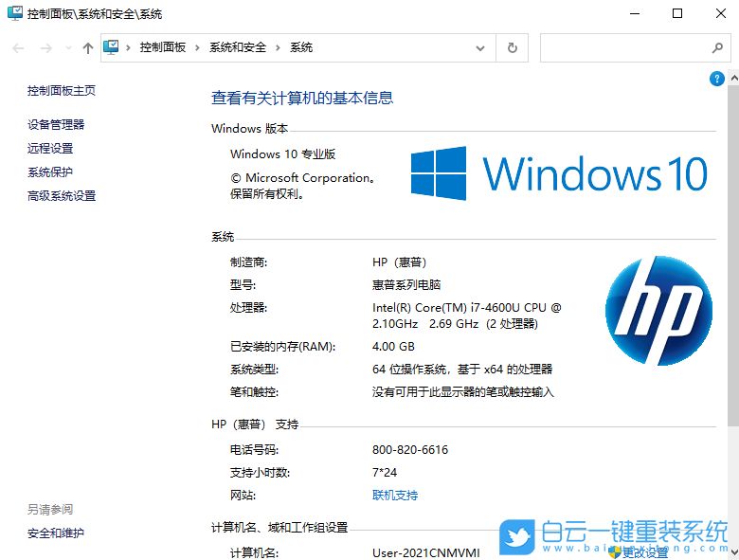Select 没有可用于此显示器的笔或触控输入 text

[x=462, y=391]
